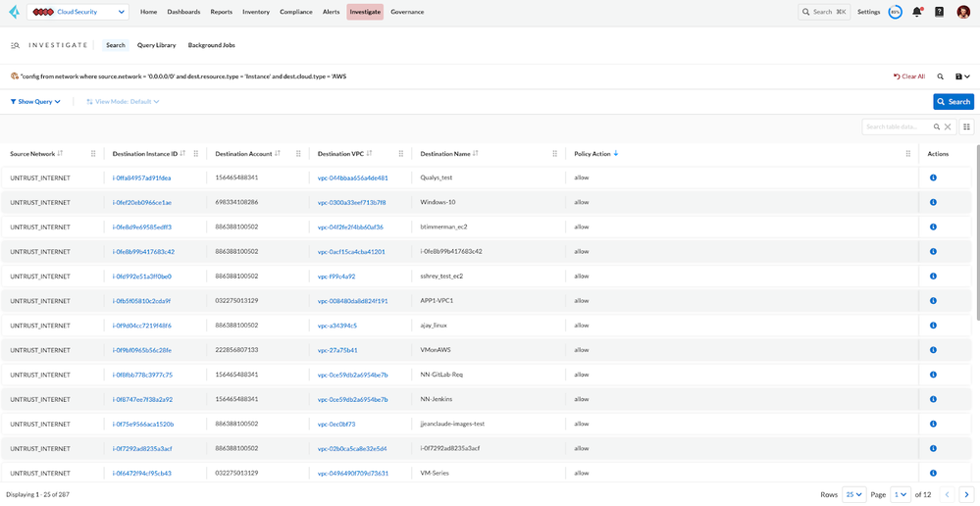Switch to the Query Library tab
The width and height of the screenshot is (980, 506).
point(157,45)
